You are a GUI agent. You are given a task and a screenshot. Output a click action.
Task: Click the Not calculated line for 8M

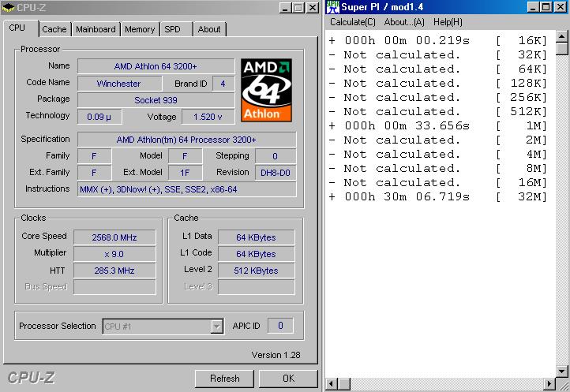(437, 169)
